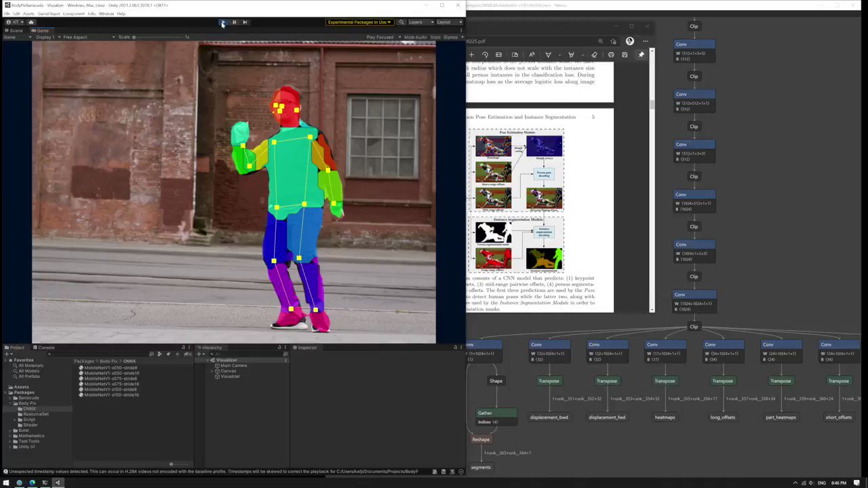This screenshot has height=488, width=868.
Task: Click the Hierarchy search field
Action: pos(244,354)
